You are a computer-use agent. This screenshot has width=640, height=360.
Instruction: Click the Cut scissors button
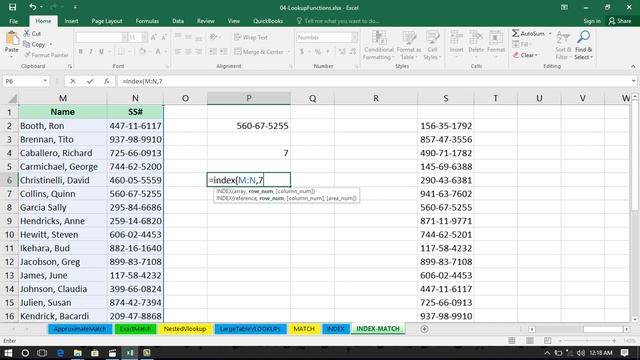[x=32, y=33]
